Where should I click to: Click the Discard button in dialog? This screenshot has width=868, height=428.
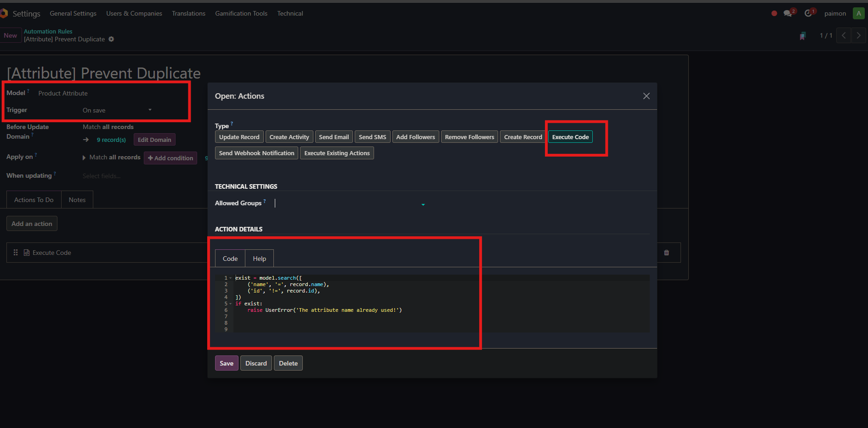[256, 363]
